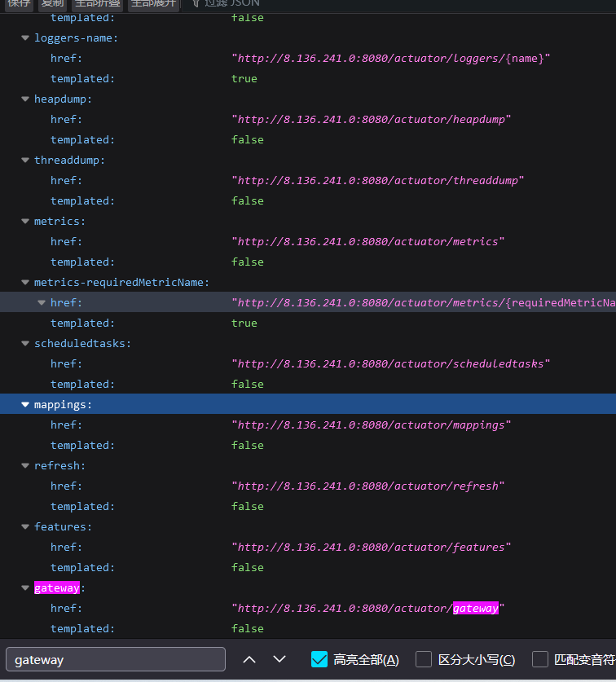Click the 全部折叠 collapse-all button
The width and height of the screenshot is (616, 682).
click(98, 3)
